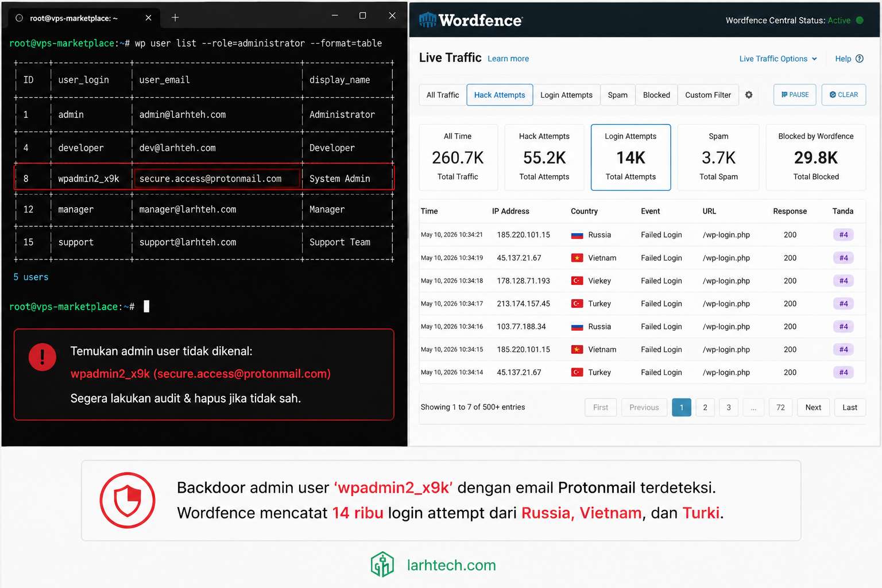882x588 pixels.
Task: Click the '5 users' terminal output
Action: [x=31, y=277]
